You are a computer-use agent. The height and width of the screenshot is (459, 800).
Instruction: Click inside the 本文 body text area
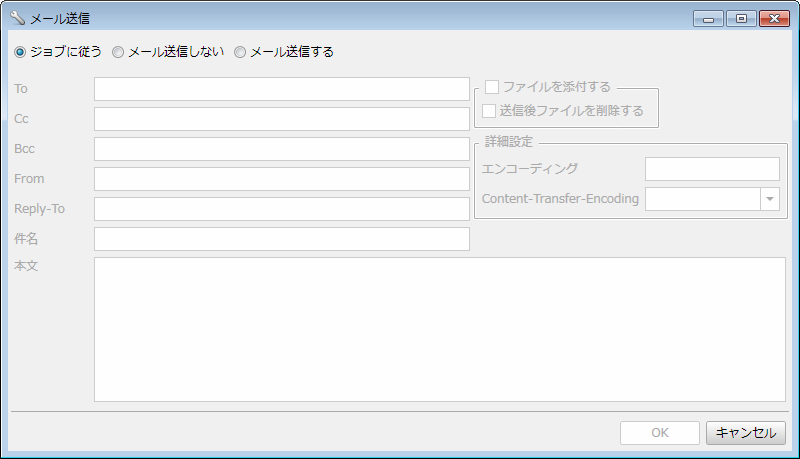pyautogui.click(x=440, y=329)
